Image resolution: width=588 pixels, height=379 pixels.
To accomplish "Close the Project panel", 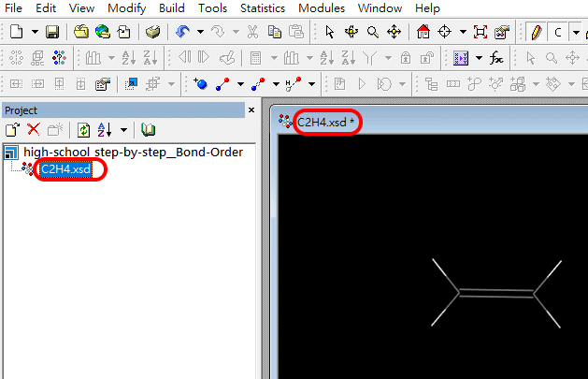I will [251, 110].
